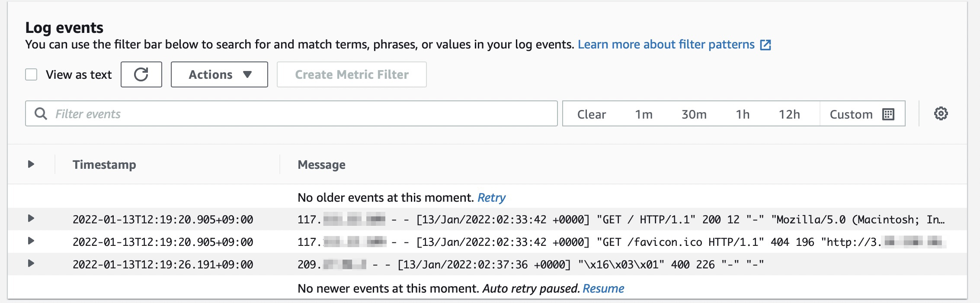Screen dimensions: 980x303
Task: Click the external link icon beside filter patterns
Action: (x=765, y=45)
